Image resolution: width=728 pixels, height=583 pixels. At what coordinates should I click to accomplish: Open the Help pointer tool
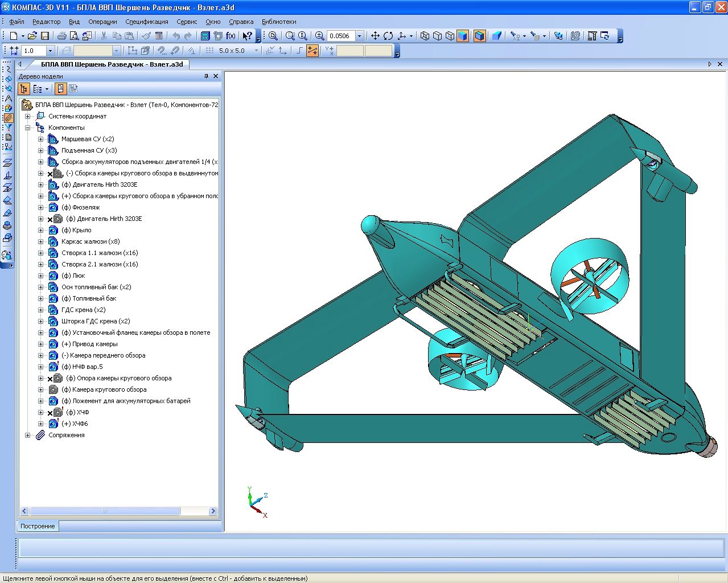(x=247, y=36)
